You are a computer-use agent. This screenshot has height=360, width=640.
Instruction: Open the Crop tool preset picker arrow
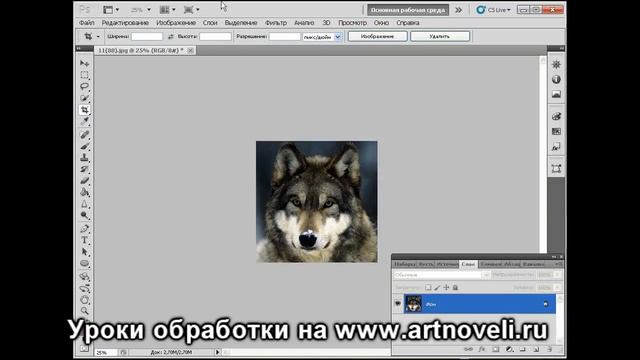[x=98, y=37]
